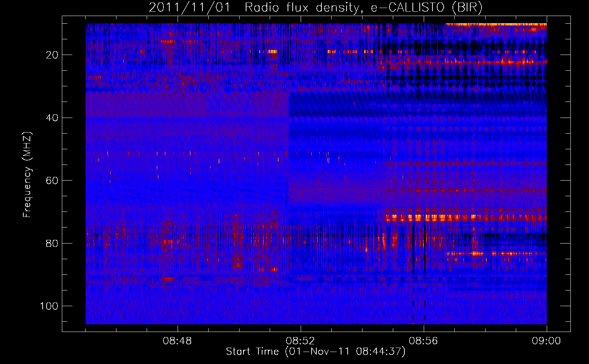
Task: Click the frequency tick label "80"
Action: [x=52, y=244]
